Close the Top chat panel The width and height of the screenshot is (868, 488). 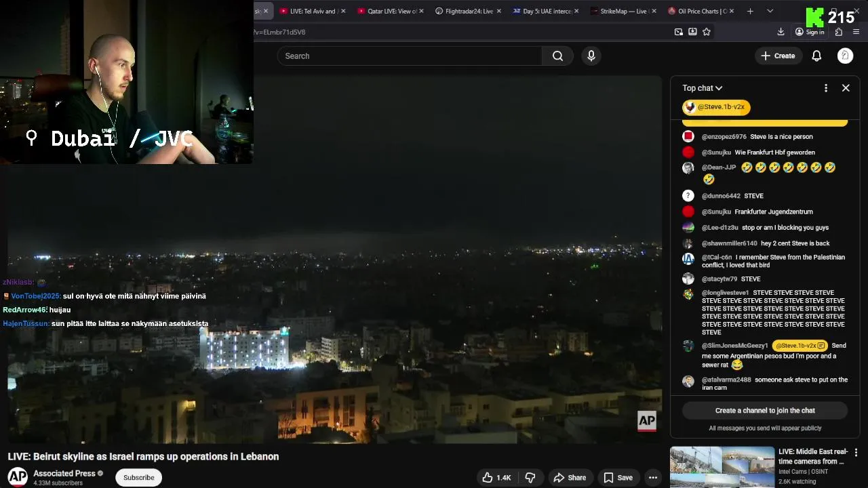[x=846, y=88]
